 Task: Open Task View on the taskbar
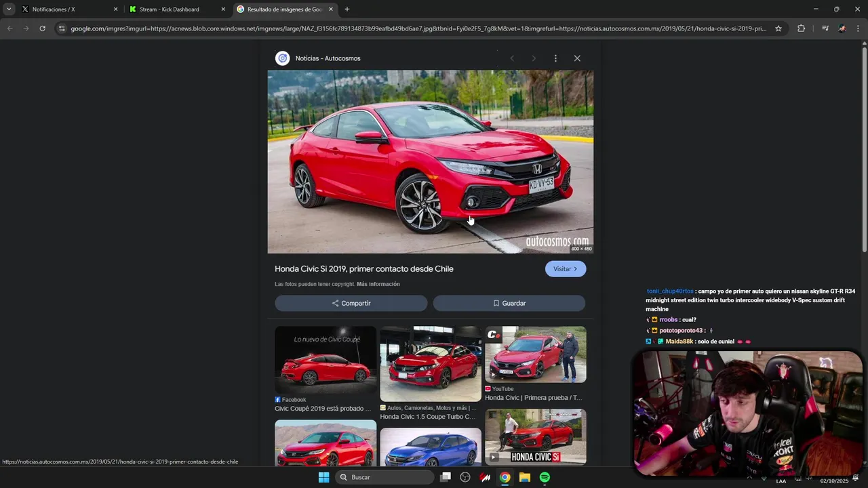click(446, 477)
